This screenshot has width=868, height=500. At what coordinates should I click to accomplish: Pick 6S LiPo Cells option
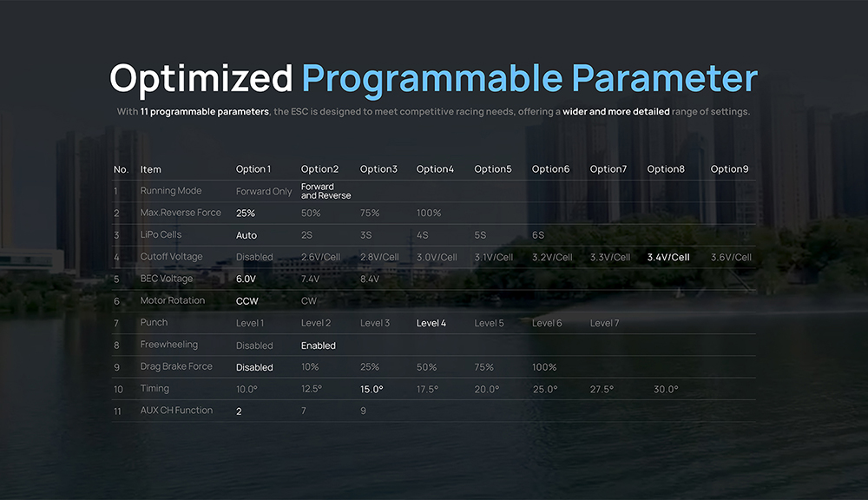[x=538, y=235]
